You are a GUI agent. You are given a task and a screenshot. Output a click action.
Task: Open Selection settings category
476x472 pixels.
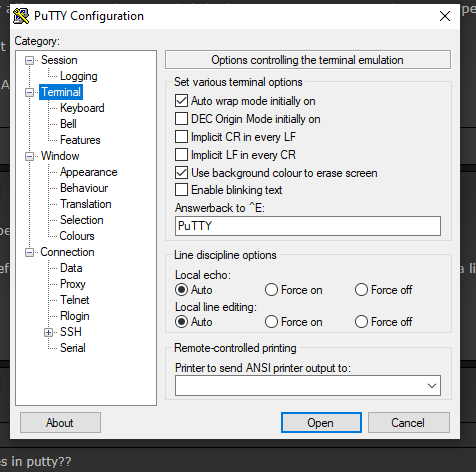tap(82, 220)
